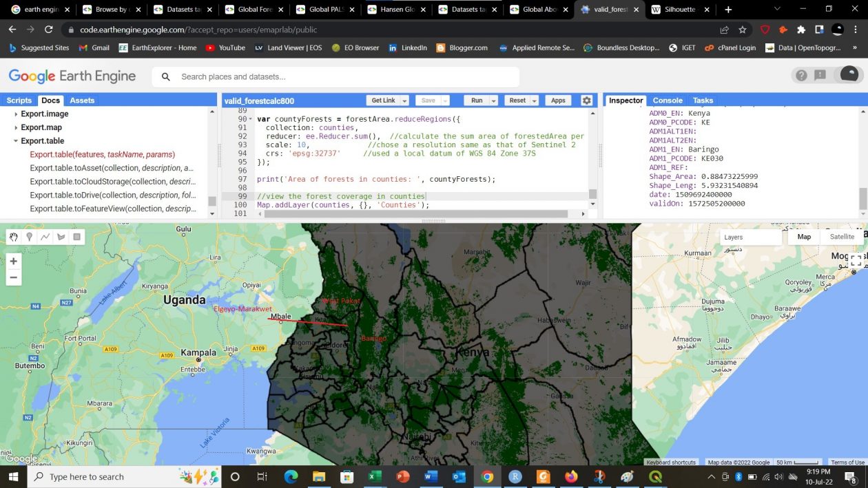This screenshot has width=868, height=488.
Task: Open PowerPoint from the Windows taskbar
Action: click(403, 476)
